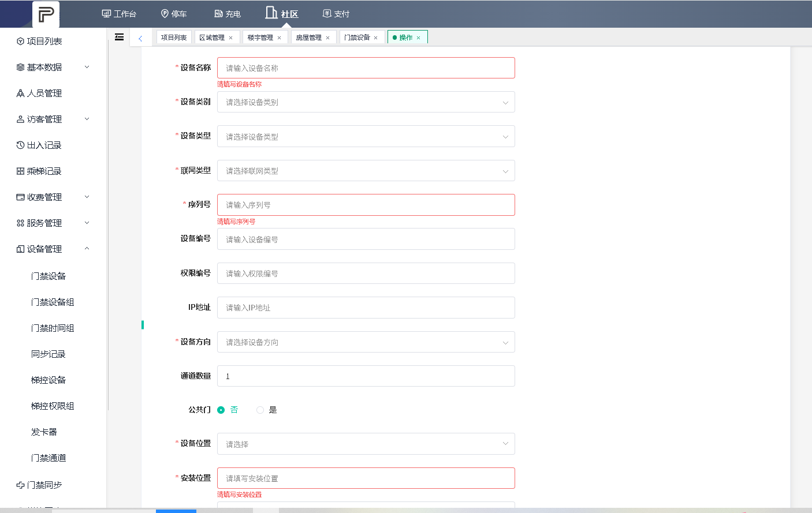Open the 发卡器 submenu item
The image size is (812, 513).
[44, 432]
